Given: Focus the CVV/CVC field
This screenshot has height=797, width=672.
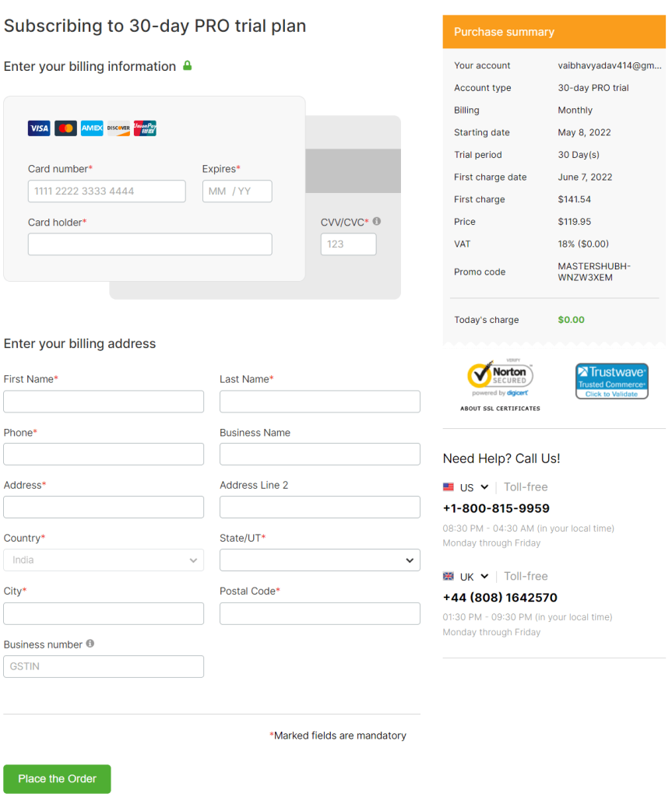Looking at the screenshot, I should (x=349, y=244).
